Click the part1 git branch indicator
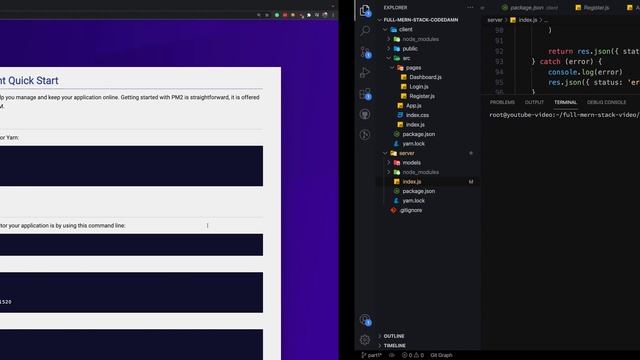The width and height of the screenshot is (640, 360). (371, 355)
